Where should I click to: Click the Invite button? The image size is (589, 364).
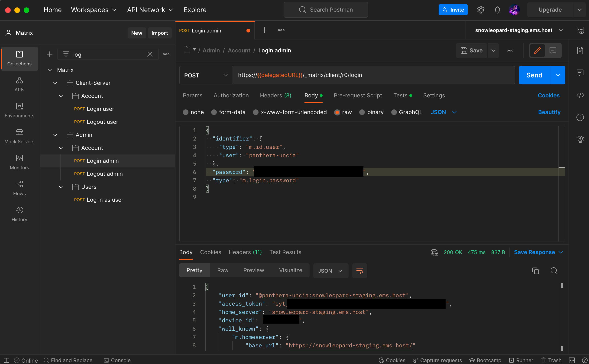[x=453, y=10]
